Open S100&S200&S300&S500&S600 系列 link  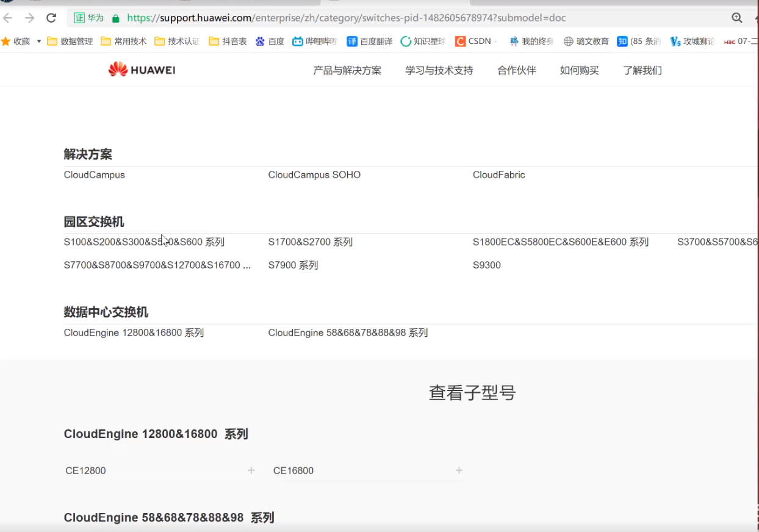144,242
